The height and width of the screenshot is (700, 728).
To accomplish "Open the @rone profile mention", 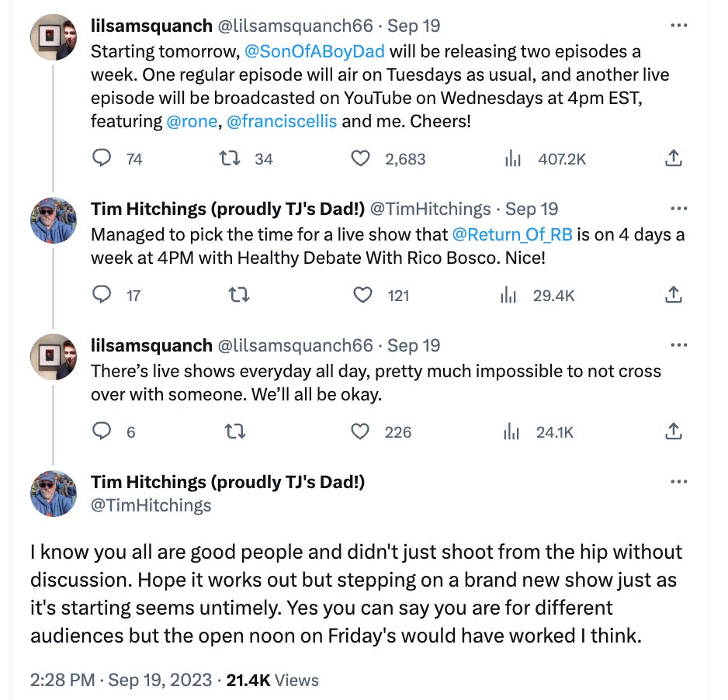I will 192,122.
